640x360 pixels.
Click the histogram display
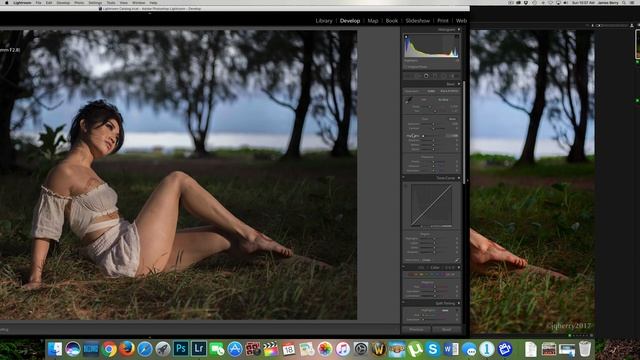click(431, 45)
